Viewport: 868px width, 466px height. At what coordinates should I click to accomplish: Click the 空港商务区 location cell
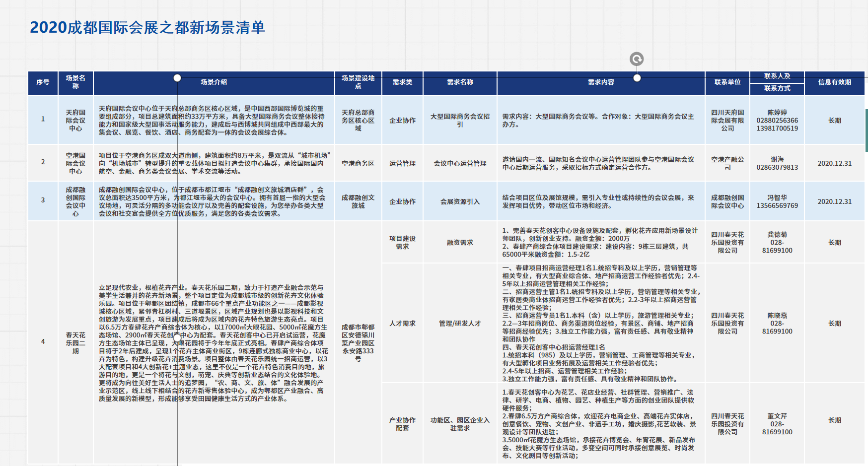[358, 163]
